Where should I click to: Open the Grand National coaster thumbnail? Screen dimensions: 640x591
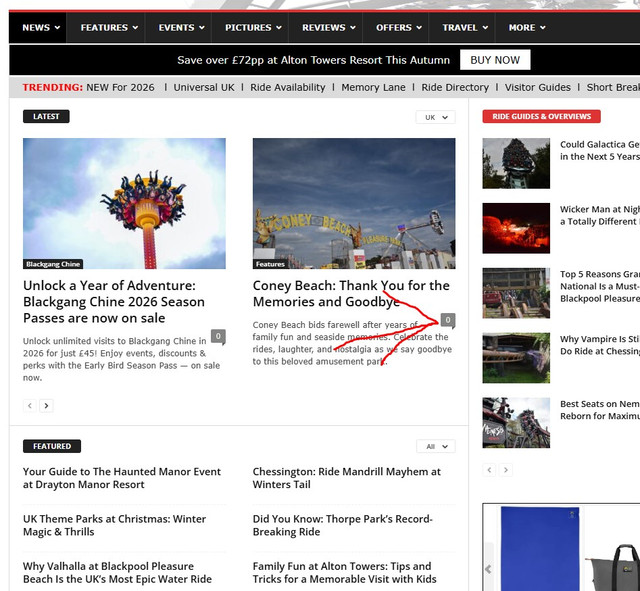[x=516, y=293]
